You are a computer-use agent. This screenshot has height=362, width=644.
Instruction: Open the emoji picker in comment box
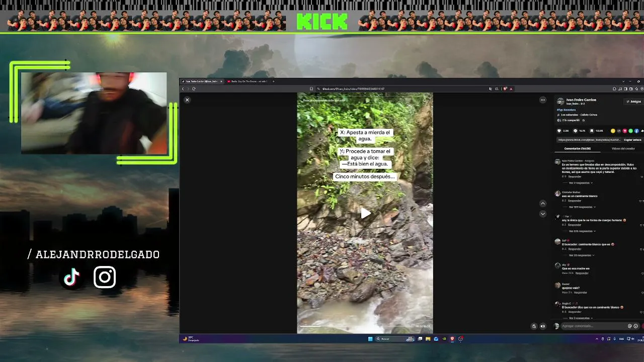[x=635, y=326]
